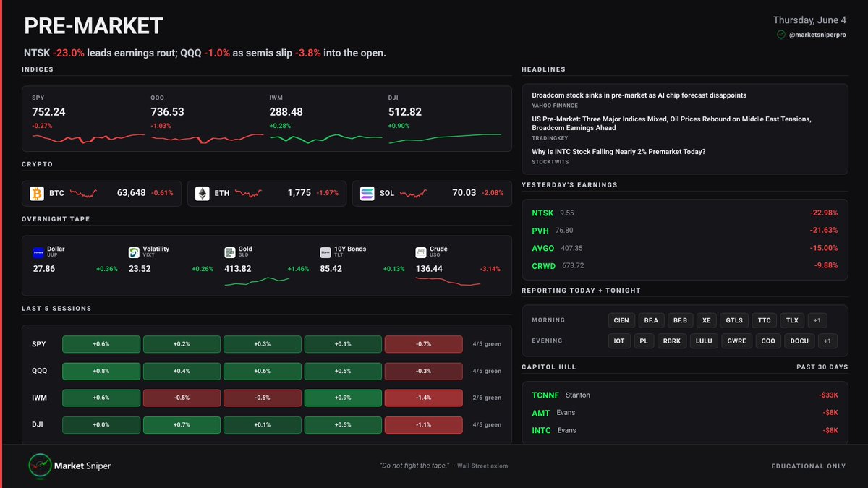Click the TCNNF Stanton trade row
868x488 pixels.
(685, 395)
